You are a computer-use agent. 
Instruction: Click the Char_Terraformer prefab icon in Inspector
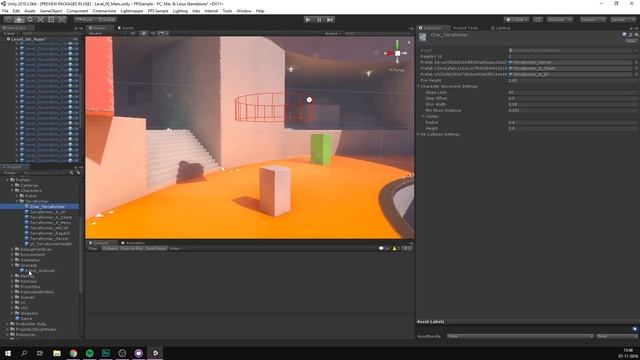pyautogui.click(x=423, y=37)
